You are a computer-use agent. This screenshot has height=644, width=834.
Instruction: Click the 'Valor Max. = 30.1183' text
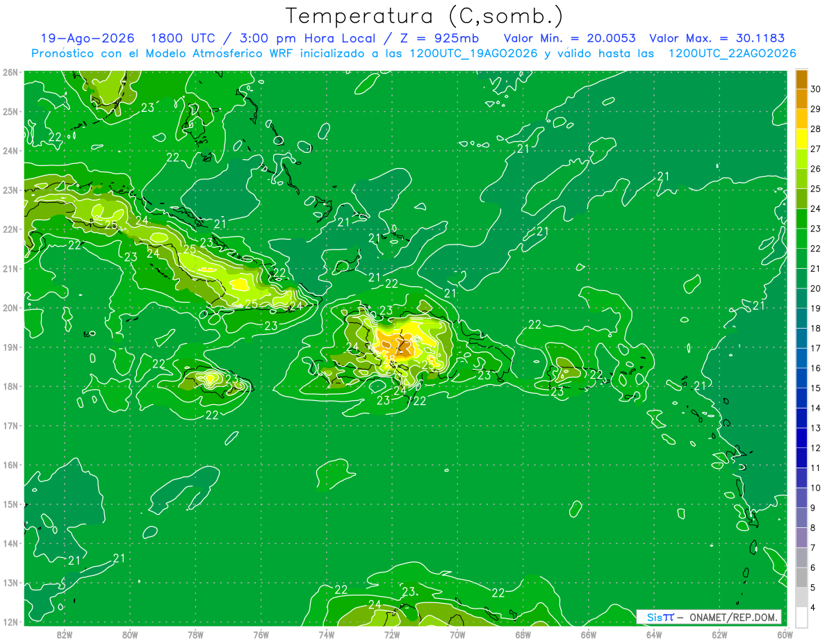pyautogui.click(x=717, y=38)
